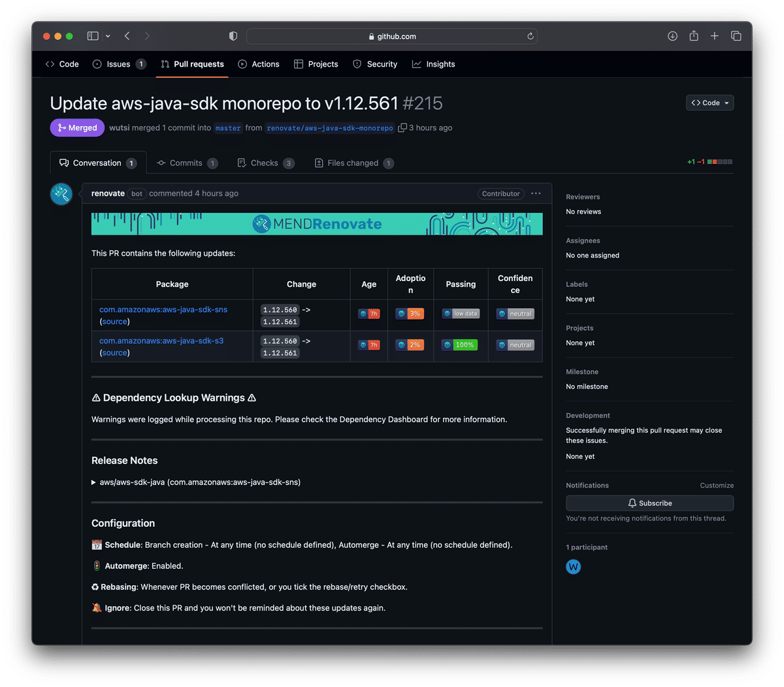Open source link for aws-java-sdk-sns
Viewport: 784px width, 687px height.
pos(115,322)
